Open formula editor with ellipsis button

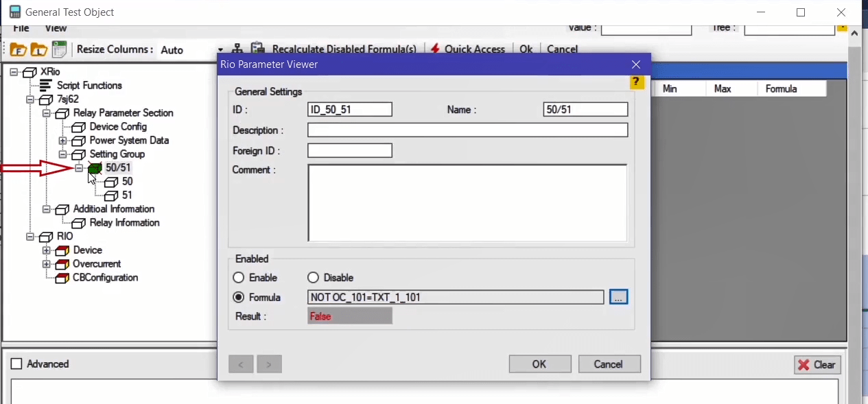tap(618, 297)
